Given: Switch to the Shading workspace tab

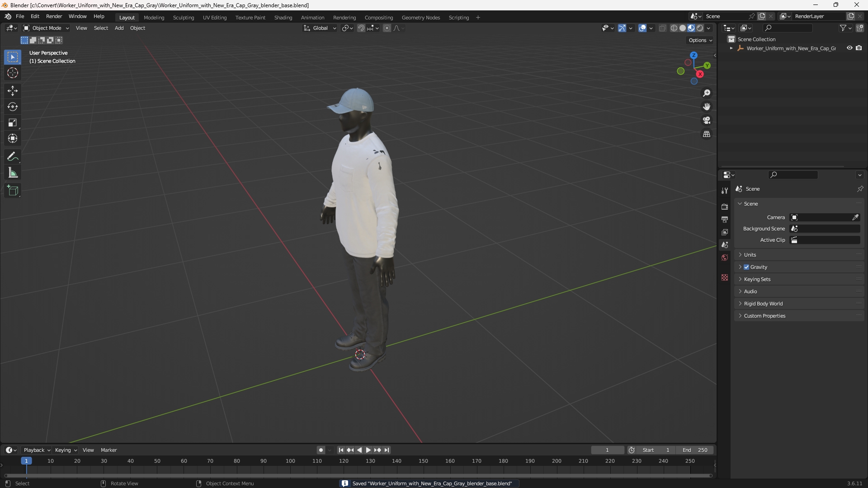Looking at the screenshot, I should [283, 18].
